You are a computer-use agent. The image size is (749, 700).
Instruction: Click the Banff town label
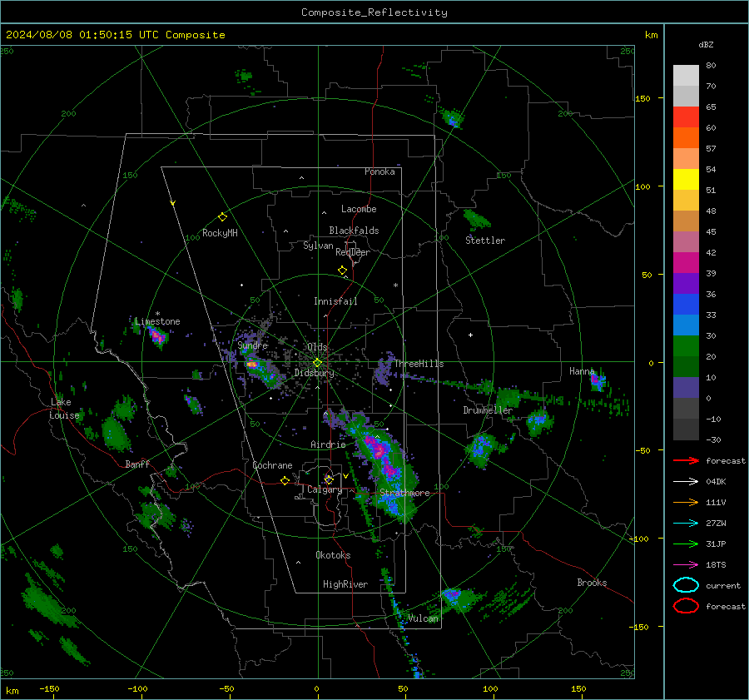tap(137, 464)
